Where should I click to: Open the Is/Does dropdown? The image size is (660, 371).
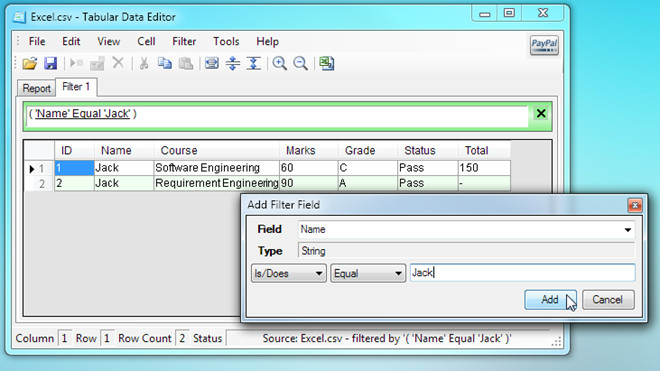[x=289, y=273]
